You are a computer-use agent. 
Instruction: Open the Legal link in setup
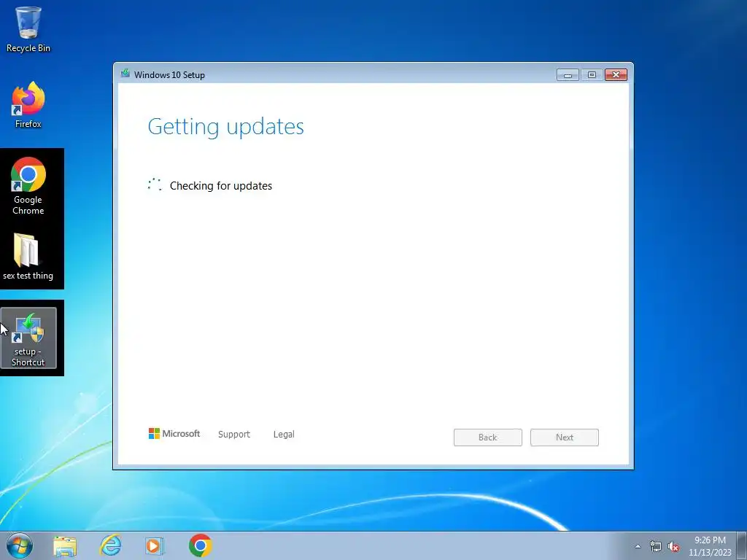click(x=284, y=435)
